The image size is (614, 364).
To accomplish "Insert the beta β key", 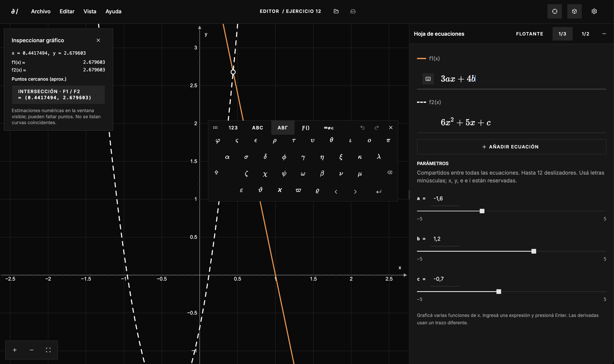I will pyautogui.click(x=322, y=173).
